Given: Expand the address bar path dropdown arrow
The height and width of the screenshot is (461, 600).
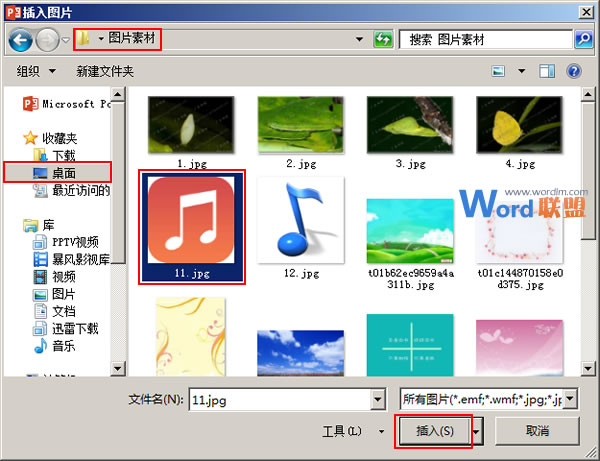Looking at the screenshot, I should [x=359, y=39].
